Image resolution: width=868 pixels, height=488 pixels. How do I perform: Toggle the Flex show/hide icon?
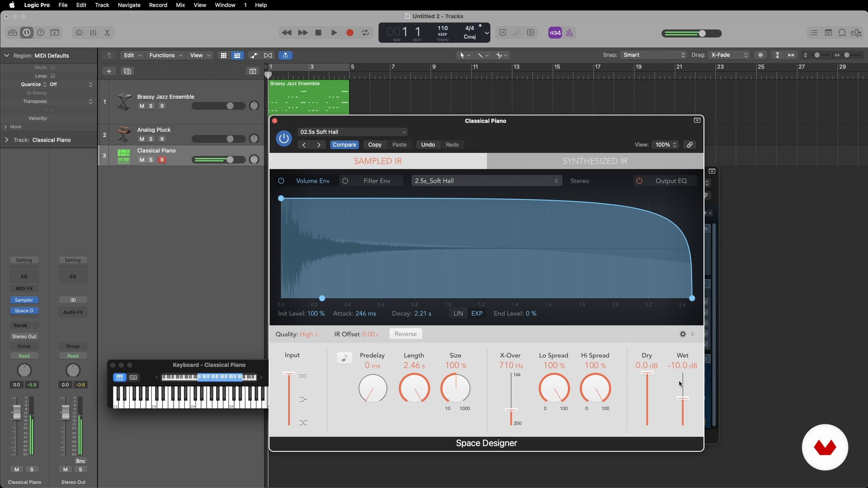268,55
